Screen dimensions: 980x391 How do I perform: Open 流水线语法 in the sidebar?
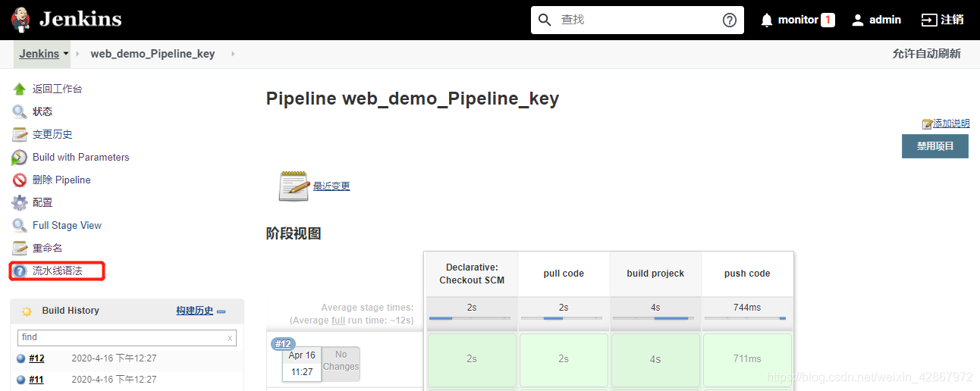pos(57,271)
